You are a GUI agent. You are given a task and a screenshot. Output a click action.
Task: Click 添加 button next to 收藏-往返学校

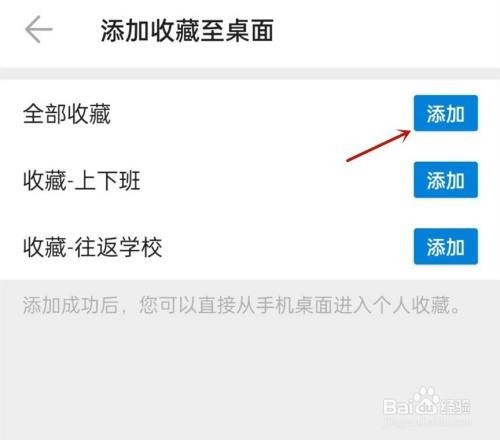[x=446, y=247]
